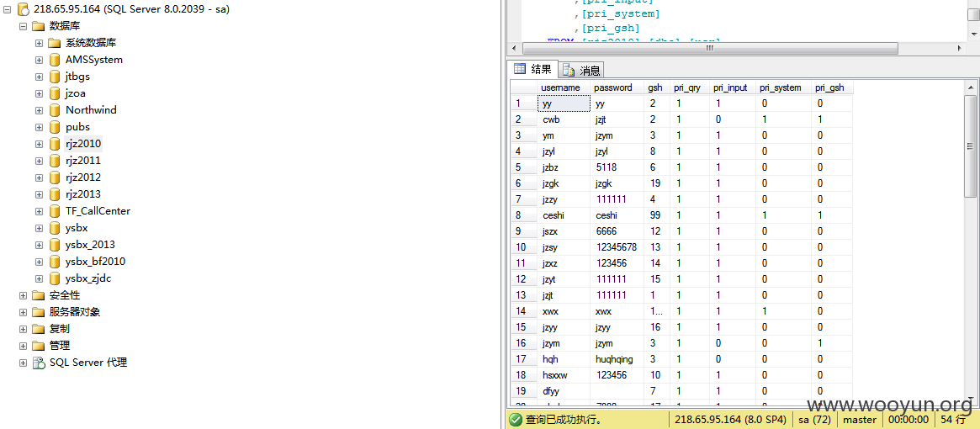The image size is (980, 429).
Task: Click the password column header
Action: coord(617,87)
